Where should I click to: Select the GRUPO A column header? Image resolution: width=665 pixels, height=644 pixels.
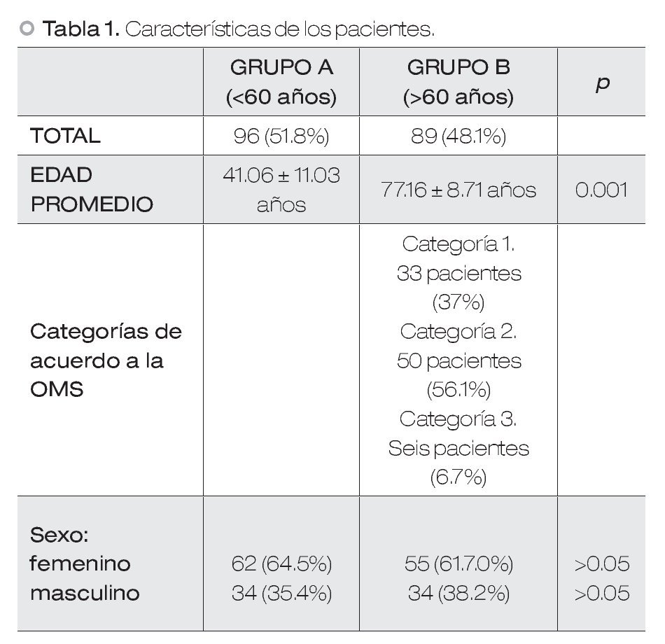tap(281, 82)
